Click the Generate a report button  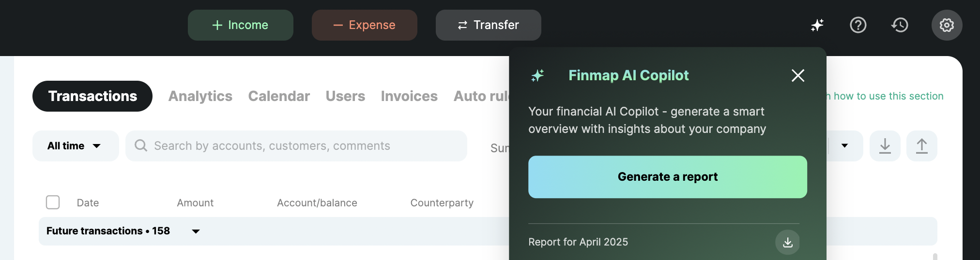(x=667, y=177)
